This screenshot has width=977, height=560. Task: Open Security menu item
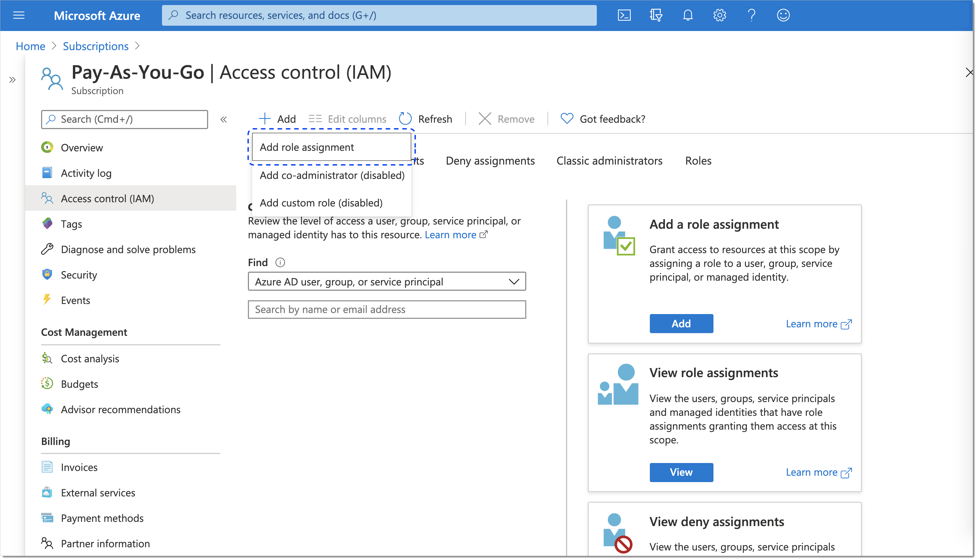click(x=131, y=275)
